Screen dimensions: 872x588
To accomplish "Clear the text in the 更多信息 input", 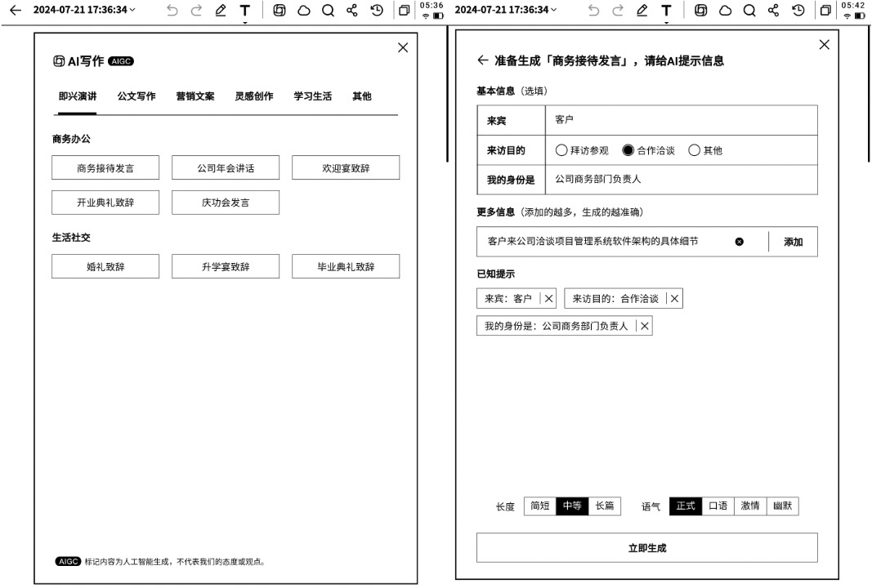I will click(739, 242).
